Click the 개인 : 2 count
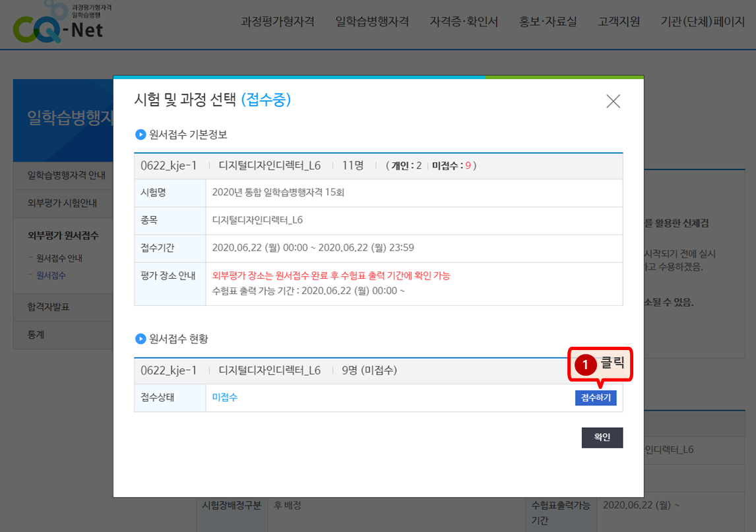 coord(406,165)
